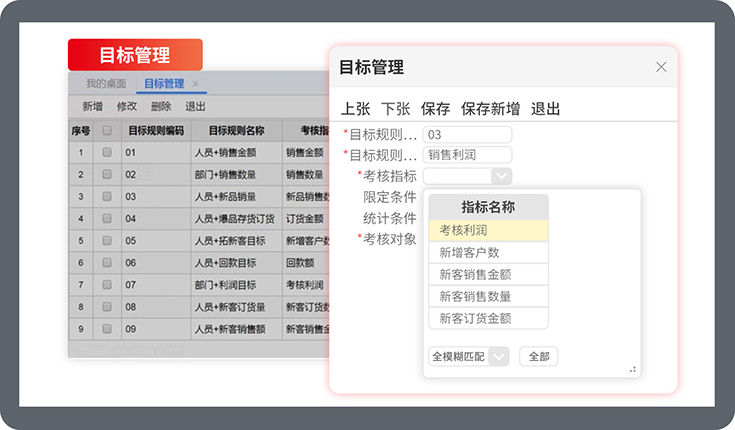Image resolution: width=735 pixels, height=430 pixels.
Task: Close the 目标管理 tab
Action: (196, 84)
